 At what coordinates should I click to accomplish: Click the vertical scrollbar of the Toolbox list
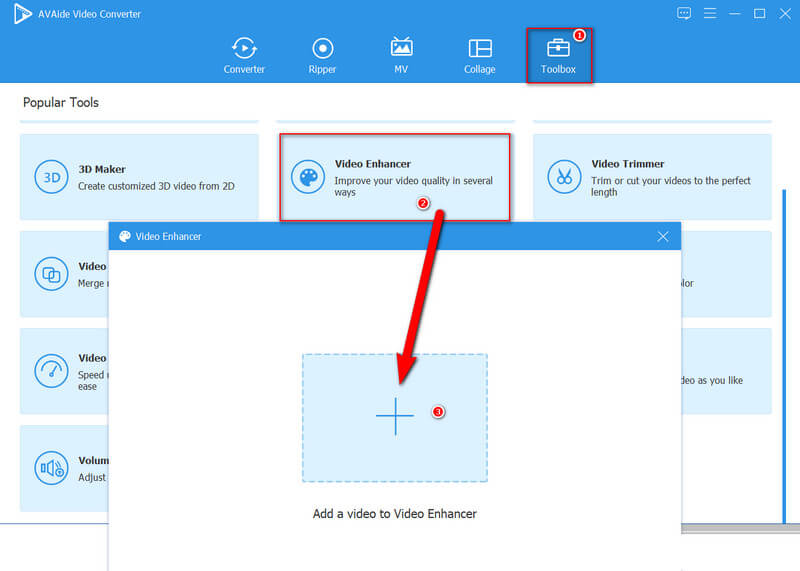click(784, 356)
